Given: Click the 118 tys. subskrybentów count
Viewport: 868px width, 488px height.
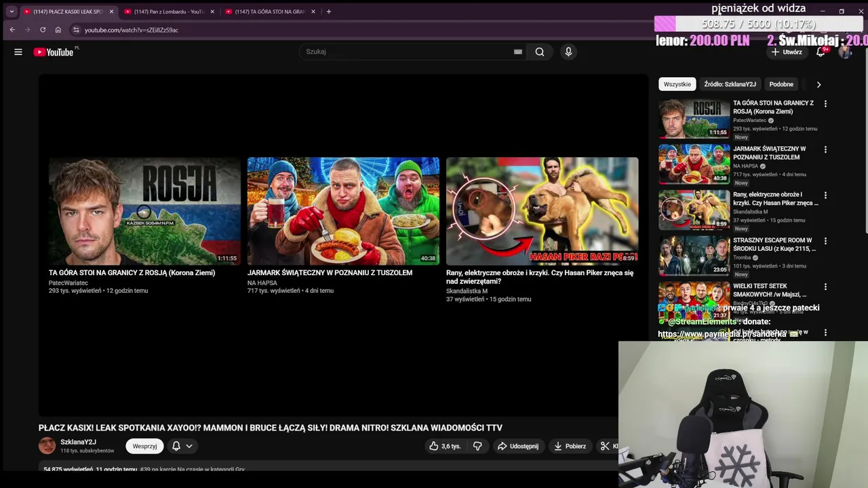Looking at the screenshot, I should tap(87, 451).
